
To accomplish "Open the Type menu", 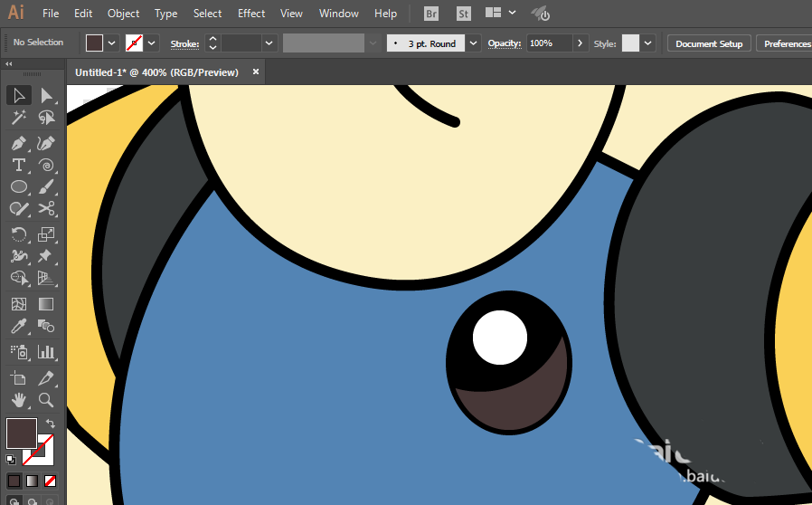I will pos(165,14).
